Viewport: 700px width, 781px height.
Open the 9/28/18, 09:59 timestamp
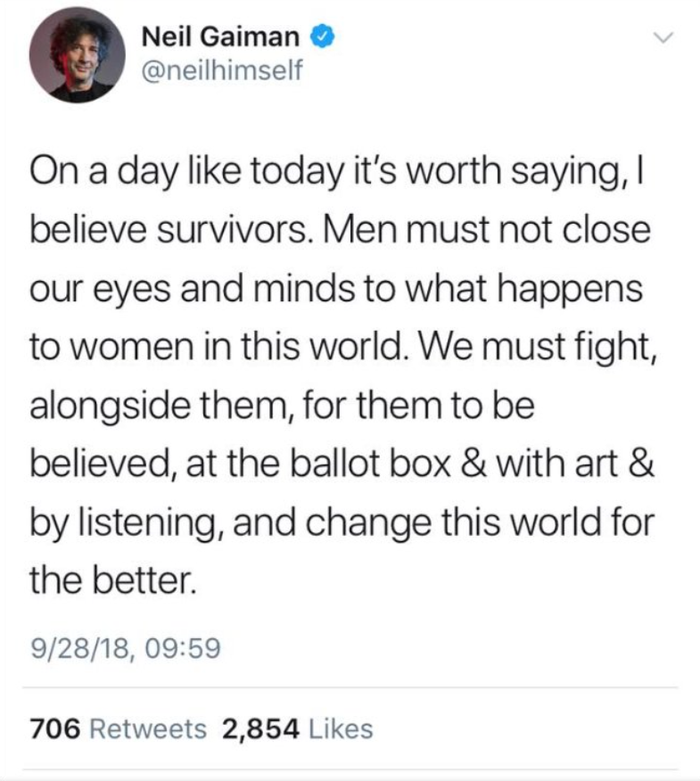click(125, 648)
